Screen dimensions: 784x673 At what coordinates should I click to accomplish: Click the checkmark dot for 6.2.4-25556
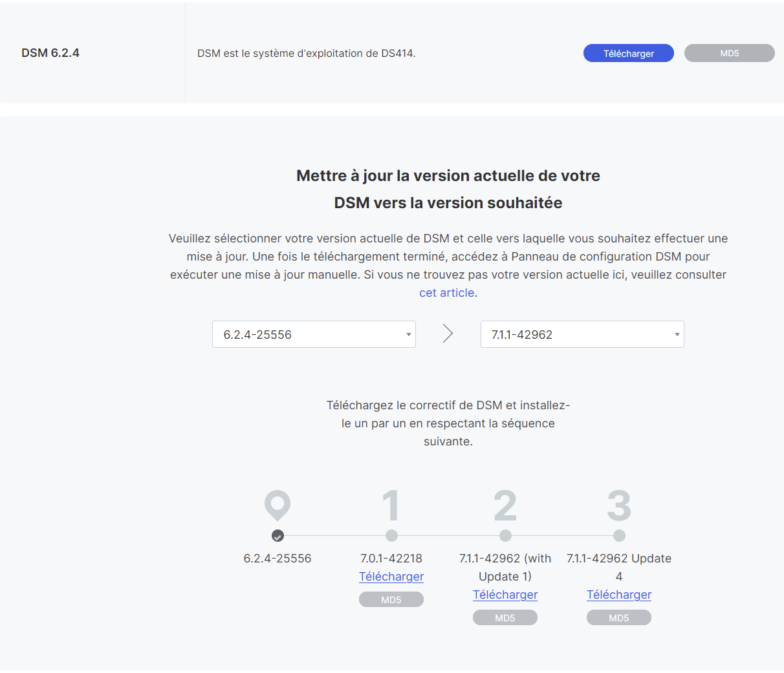coord(278,535)
